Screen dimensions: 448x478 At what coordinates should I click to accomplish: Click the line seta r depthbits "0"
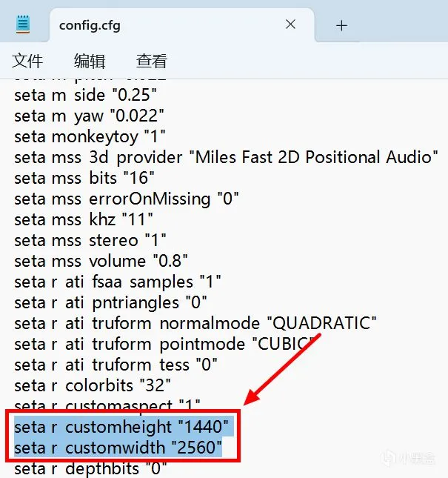point(90,468)
